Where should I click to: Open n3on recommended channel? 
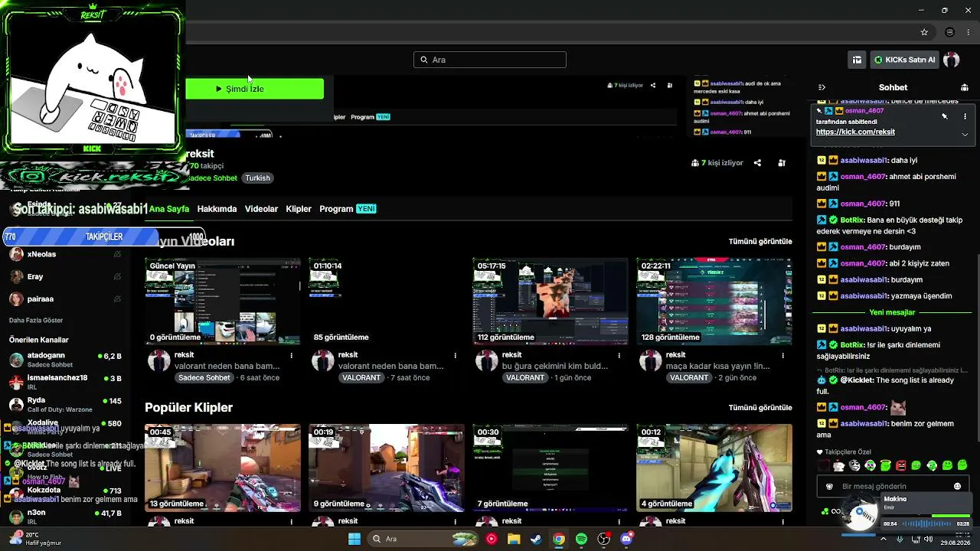[66, 517]
